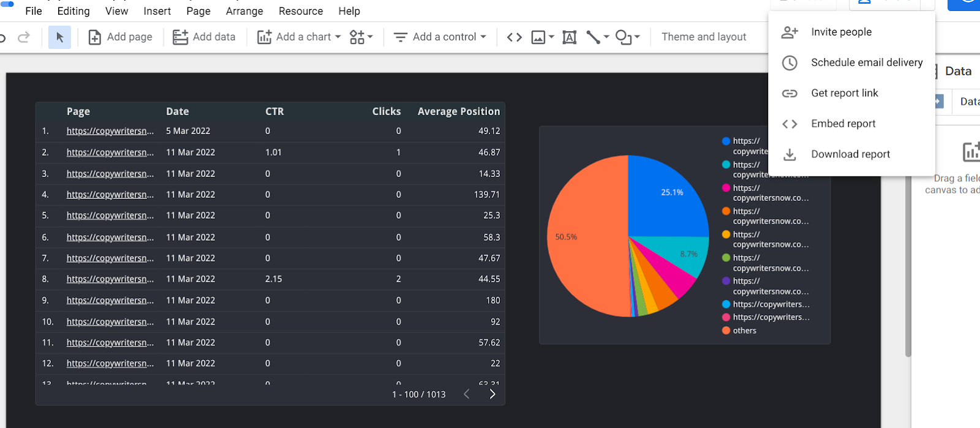Click the chart icon in Data panel
This screenshot has width=980, height=428.
pyautogui.click(x=971, y=151)
